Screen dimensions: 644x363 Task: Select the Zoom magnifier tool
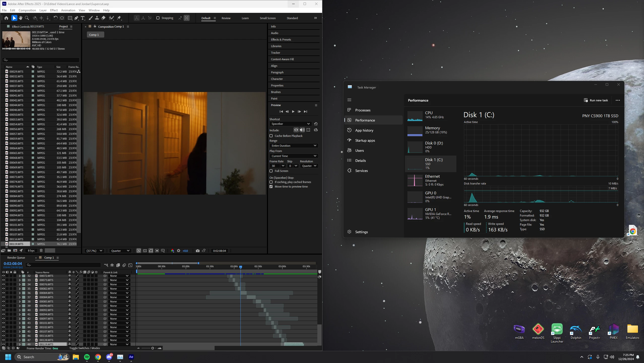[27, 18]
